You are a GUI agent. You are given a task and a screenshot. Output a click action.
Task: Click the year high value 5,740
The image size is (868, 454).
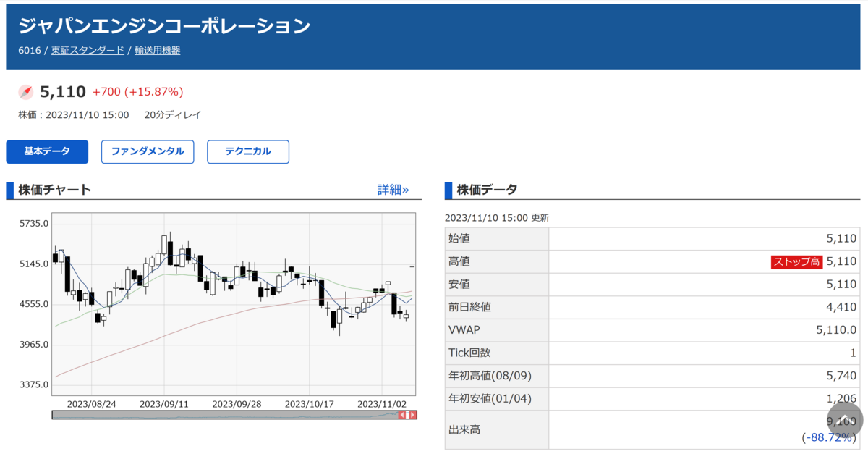tap(841, 375)
